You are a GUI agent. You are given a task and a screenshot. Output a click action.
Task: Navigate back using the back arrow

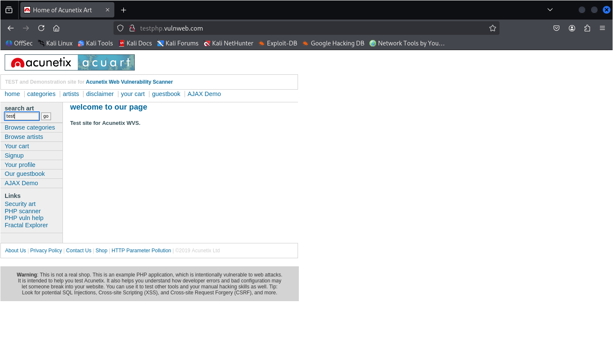[x=10, y=28]
